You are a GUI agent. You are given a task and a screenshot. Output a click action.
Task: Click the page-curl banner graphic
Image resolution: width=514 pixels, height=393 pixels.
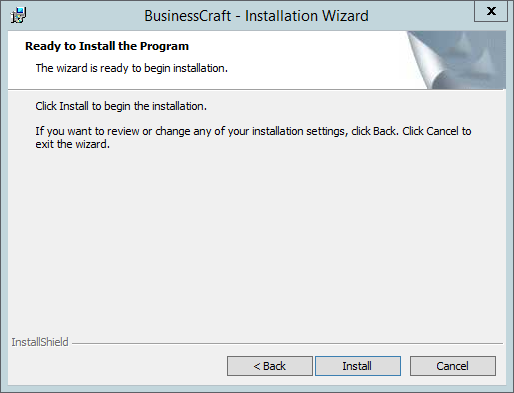coord(456,60)
